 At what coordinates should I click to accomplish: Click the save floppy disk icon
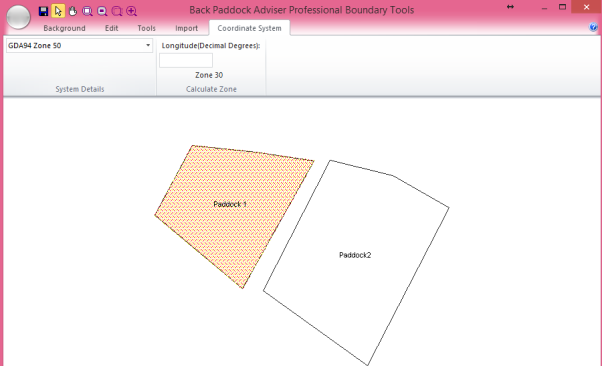coord(43,11)
